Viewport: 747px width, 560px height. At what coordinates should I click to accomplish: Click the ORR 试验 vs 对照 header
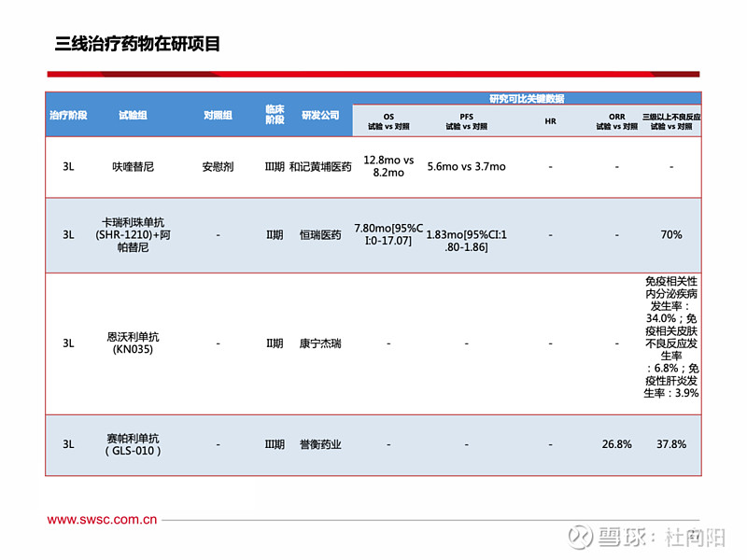[617, 121]
